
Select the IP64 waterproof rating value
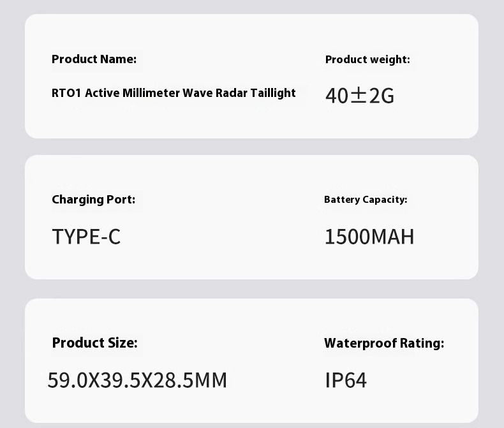[346, 380]
